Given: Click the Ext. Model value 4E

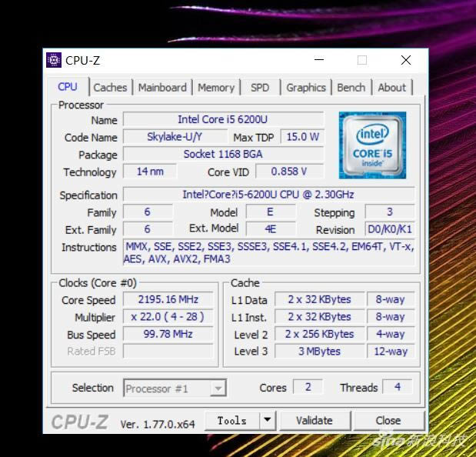Looking at the screenshot, I should (270, 229).
